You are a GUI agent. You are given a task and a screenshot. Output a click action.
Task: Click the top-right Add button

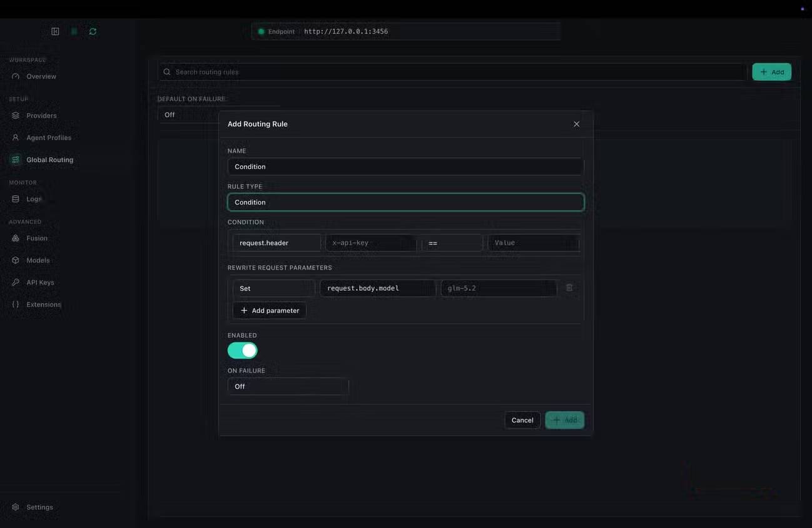click(x=772, y=72)
